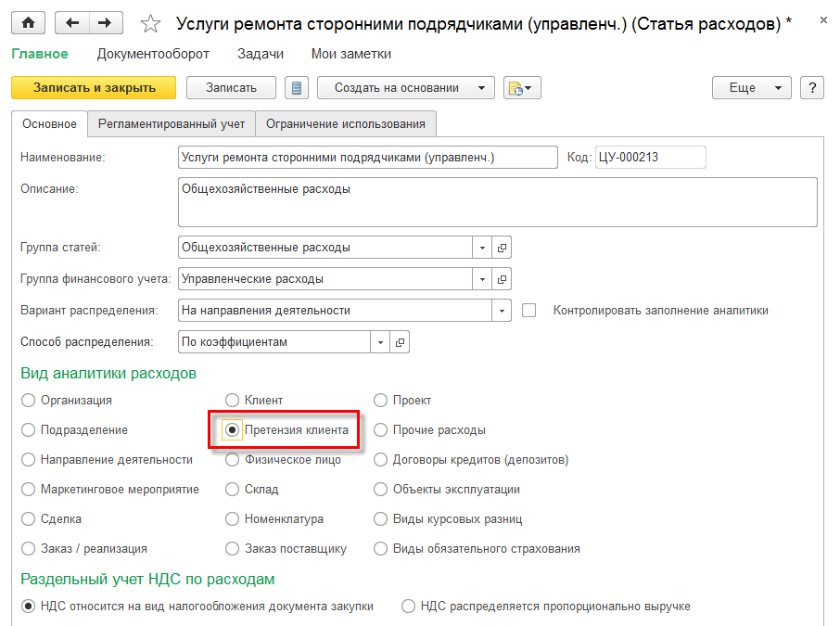Click into the Описание text field
The width and height of the screenshot is (840, 626).
tap(497, 202)
